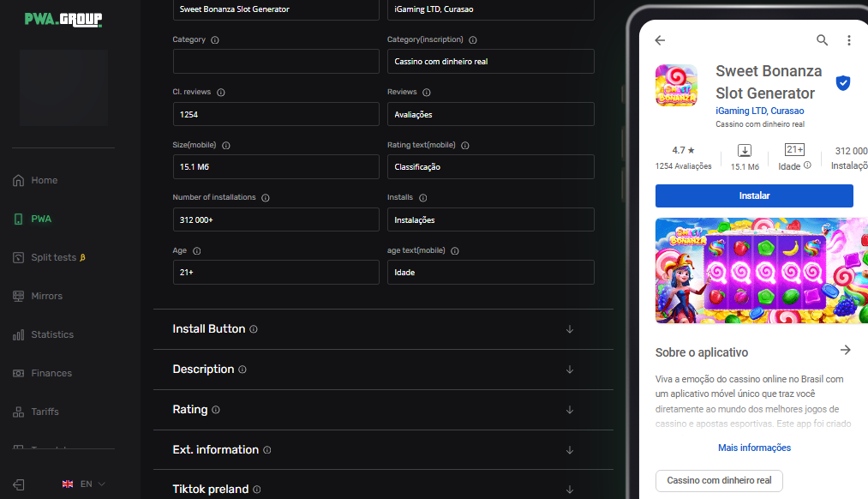Screen dimensions: 868x499
Task: Edit the Age field showing 21+
Action: point(276,273)
